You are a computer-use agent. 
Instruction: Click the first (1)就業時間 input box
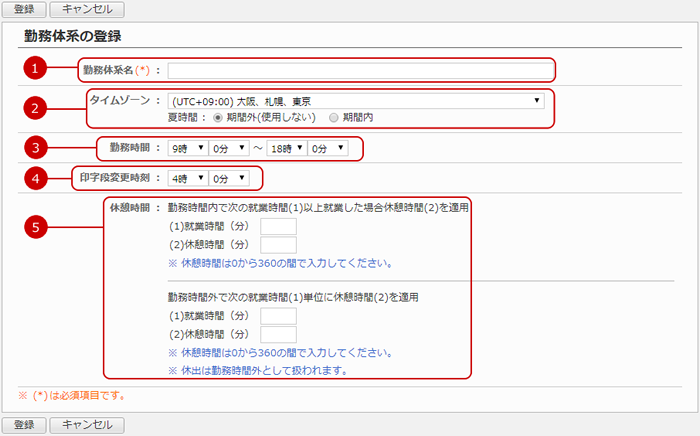(278, 227)
